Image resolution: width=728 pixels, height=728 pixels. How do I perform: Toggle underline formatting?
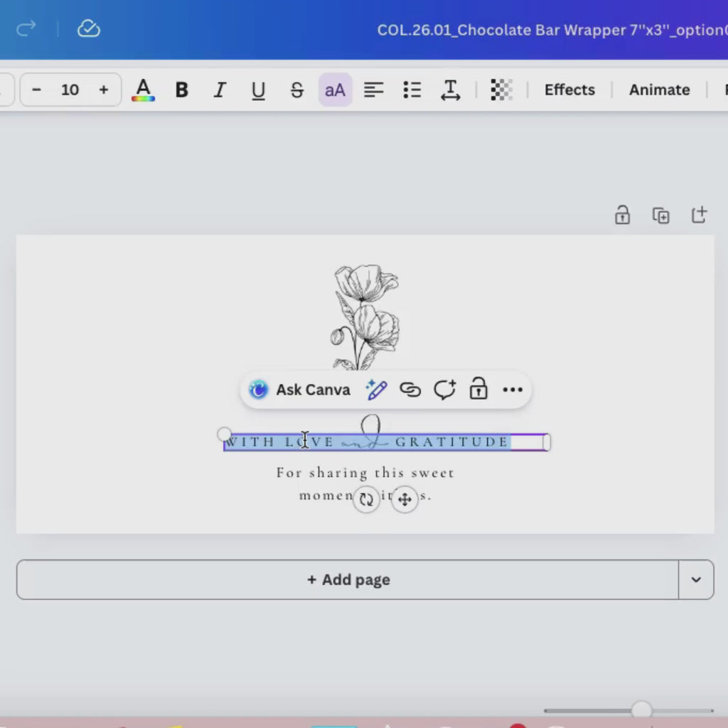click(258, 90)
